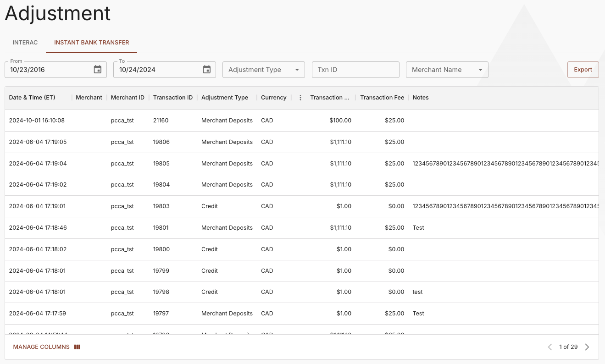Click the Notes column header
This screenshot has height=364, width=605.
(x=421, y=98)
